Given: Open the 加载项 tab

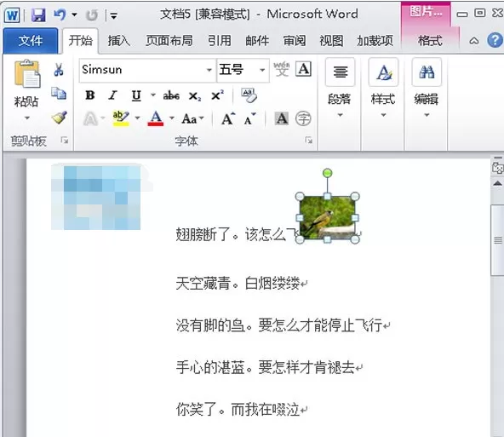Looking at the screenshot, I should (375, 41).
